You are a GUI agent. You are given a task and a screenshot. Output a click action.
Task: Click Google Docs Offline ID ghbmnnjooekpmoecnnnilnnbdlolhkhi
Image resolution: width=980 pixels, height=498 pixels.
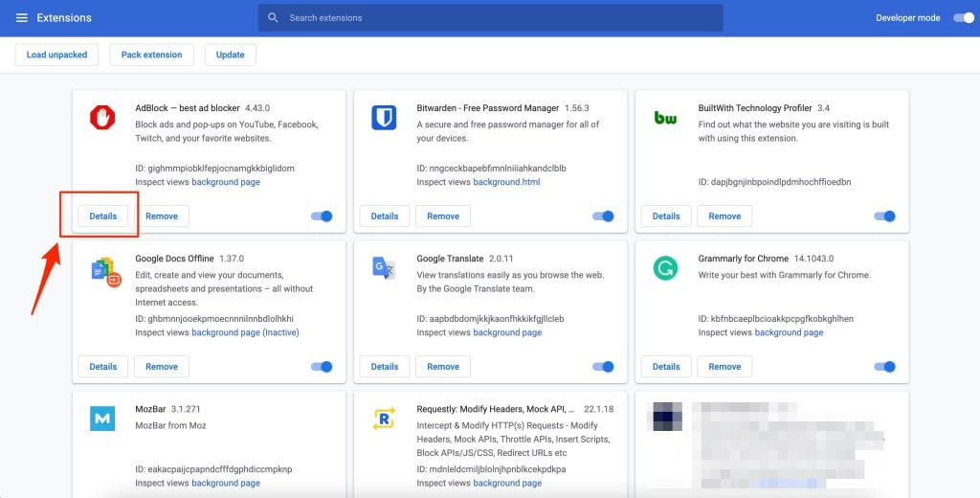click(214, 319)
